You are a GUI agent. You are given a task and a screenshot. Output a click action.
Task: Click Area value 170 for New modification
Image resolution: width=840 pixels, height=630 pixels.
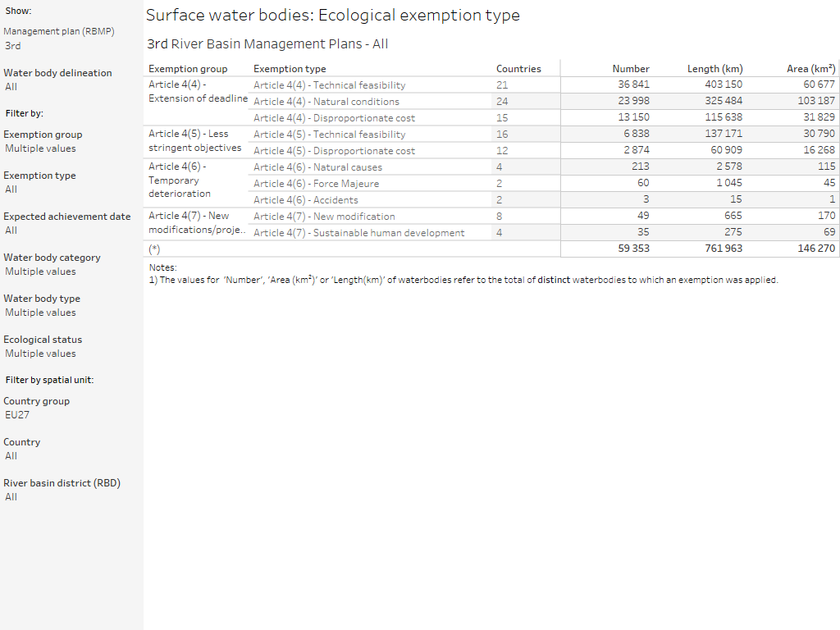click(827, 216)
